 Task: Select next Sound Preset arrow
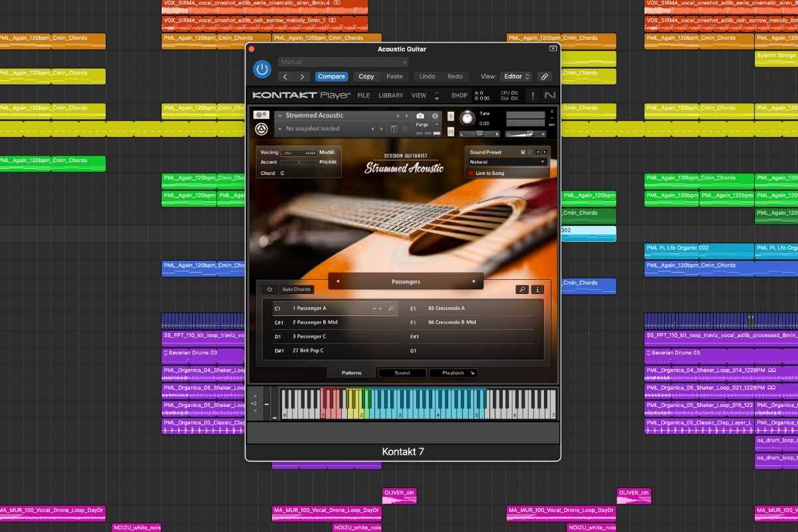pos(545,152)
